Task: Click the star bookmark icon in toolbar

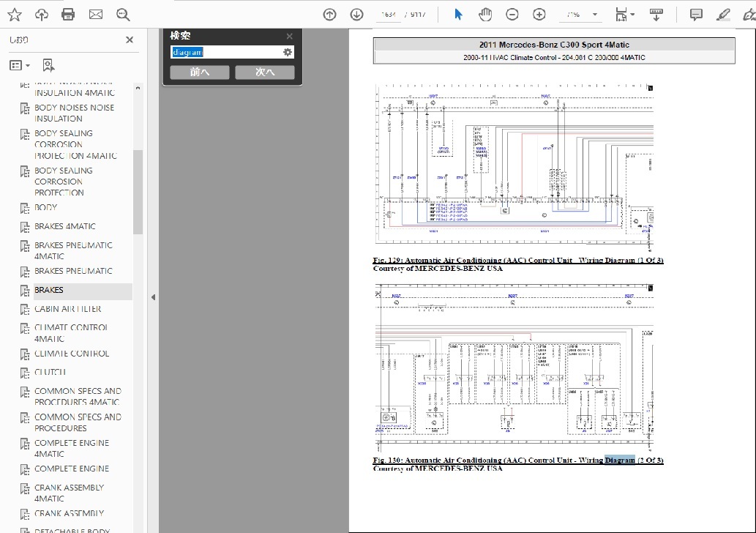Action: tap(15, 15)
